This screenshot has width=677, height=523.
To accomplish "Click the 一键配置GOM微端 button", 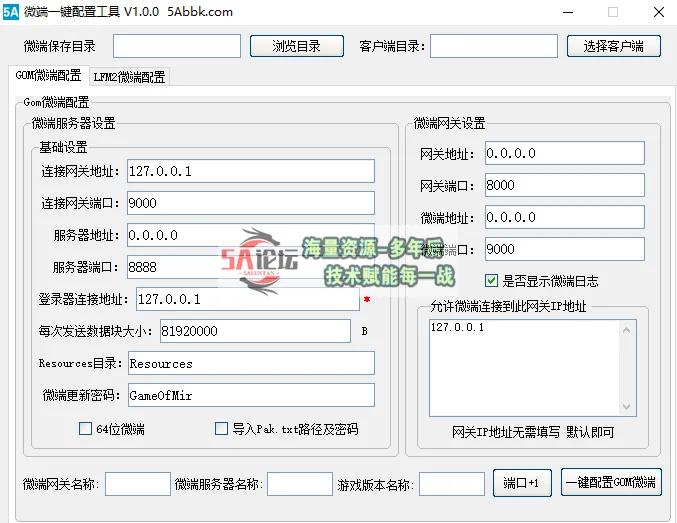I will coord(611,482).
